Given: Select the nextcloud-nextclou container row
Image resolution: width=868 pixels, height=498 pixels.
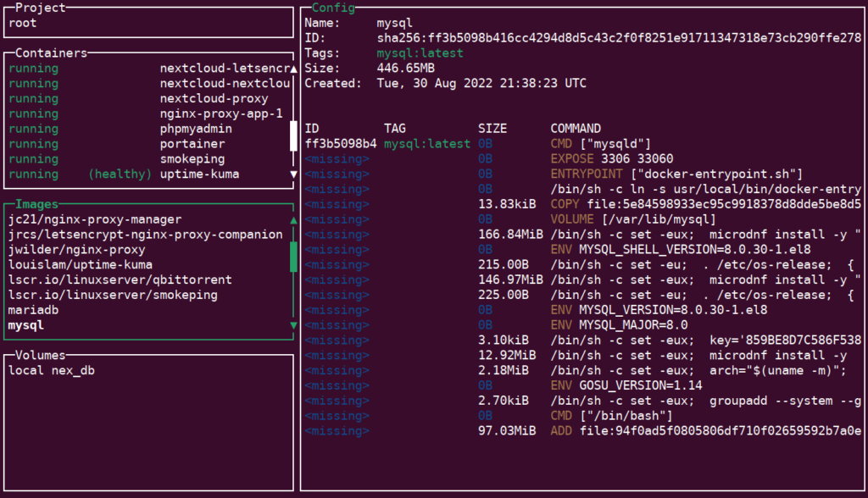Looking at the screenshot, I should 149,83.
